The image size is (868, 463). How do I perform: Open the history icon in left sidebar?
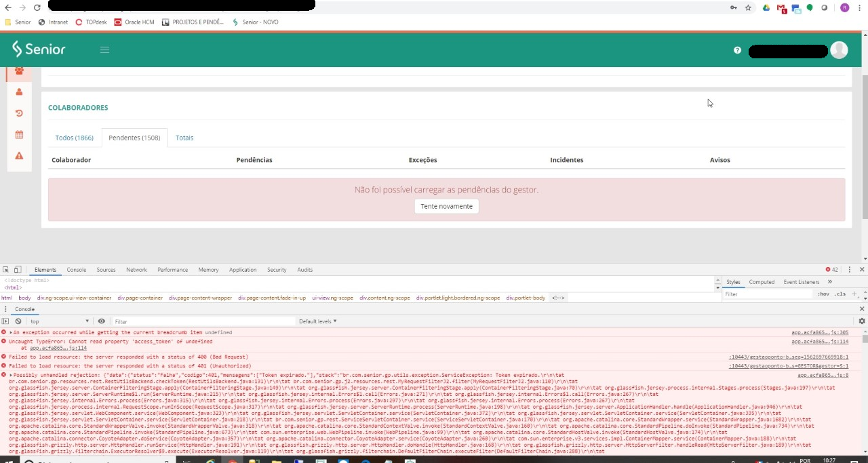pos(19,113)
